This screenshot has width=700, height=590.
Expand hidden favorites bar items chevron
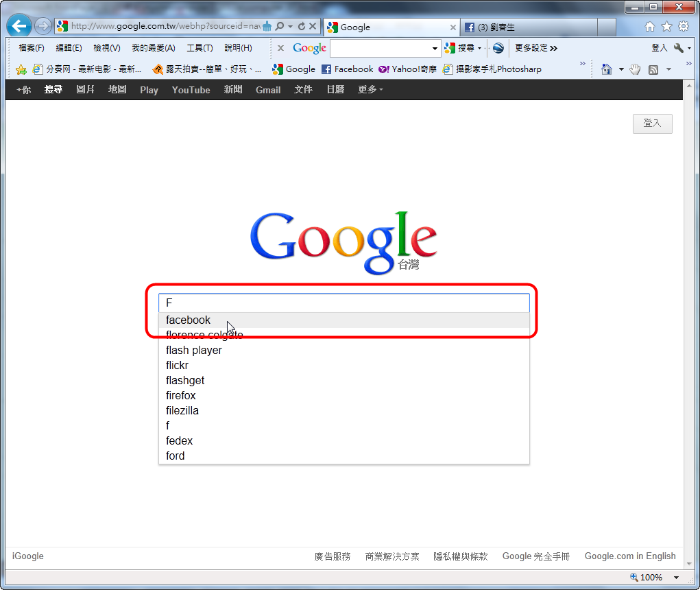click(x=582, y=63)
